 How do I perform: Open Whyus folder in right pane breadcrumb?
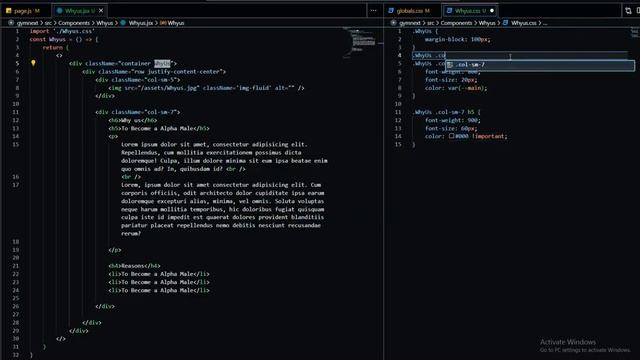pos(487,23)
